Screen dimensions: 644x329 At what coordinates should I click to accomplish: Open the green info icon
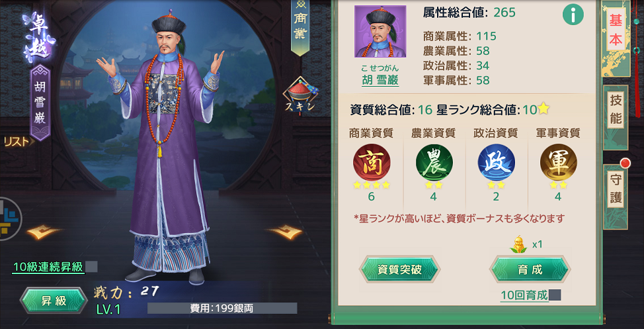coord(573,15)
